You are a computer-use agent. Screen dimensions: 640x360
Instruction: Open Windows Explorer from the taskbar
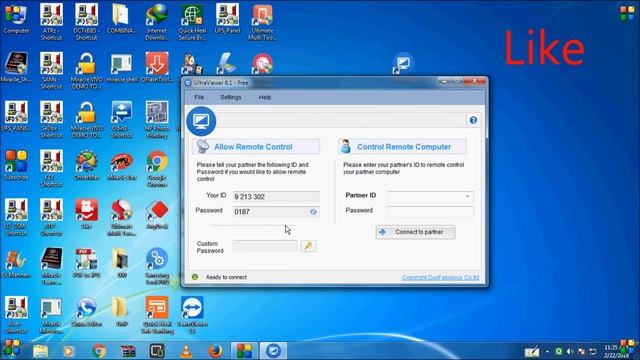40,351
